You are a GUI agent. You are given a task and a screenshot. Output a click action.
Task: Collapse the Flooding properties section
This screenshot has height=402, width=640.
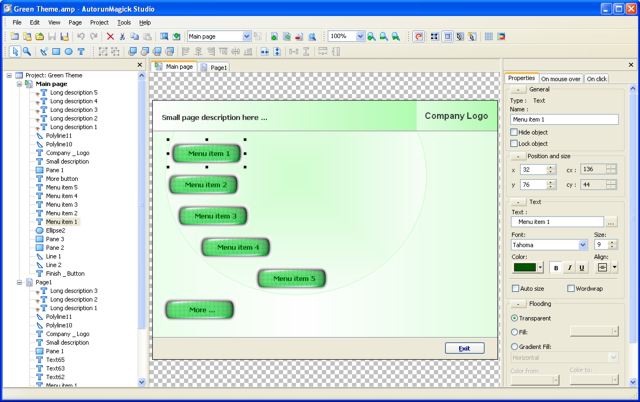pyautogui.click(x=518, y=304)
